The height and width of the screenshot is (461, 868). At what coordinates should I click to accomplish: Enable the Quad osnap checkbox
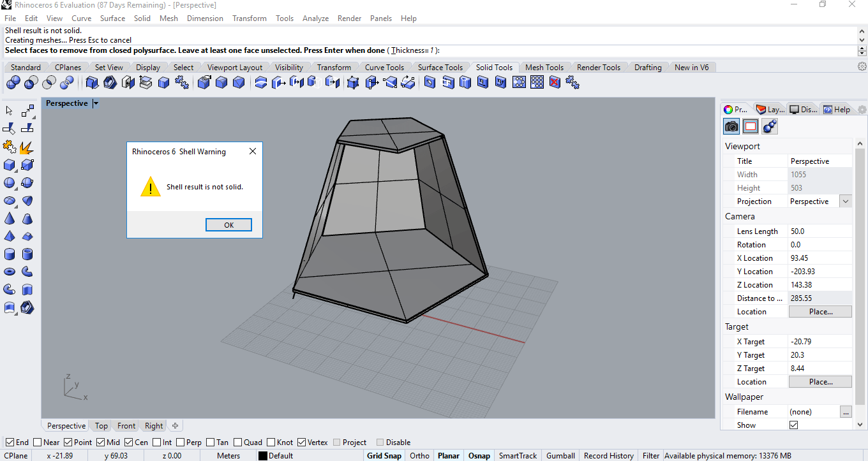pos(237,442)
